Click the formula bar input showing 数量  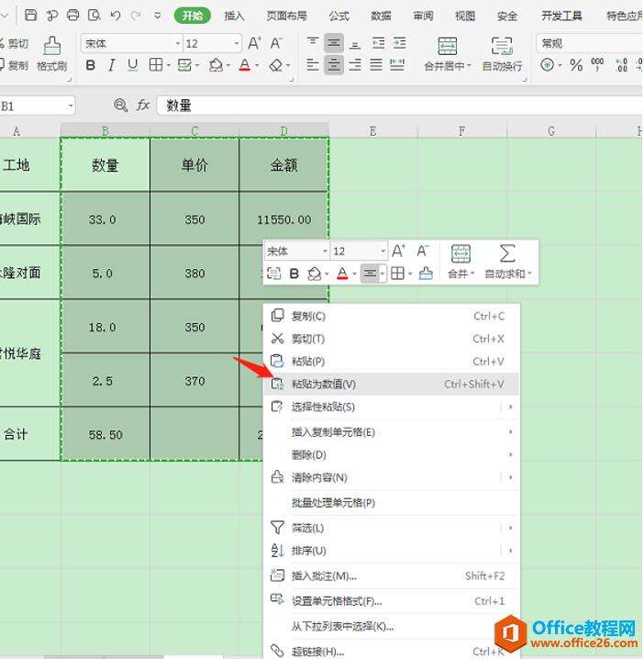(x=399, y=106)
